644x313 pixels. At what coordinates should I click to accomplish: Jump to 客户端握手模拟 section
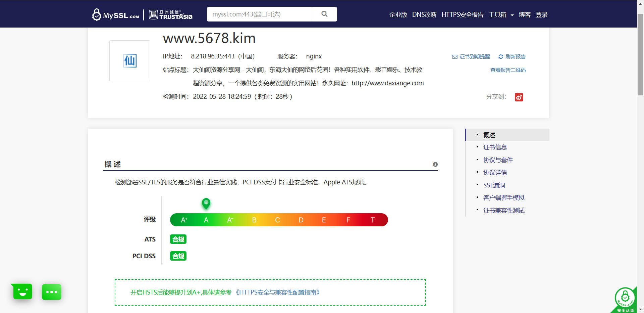504,198
